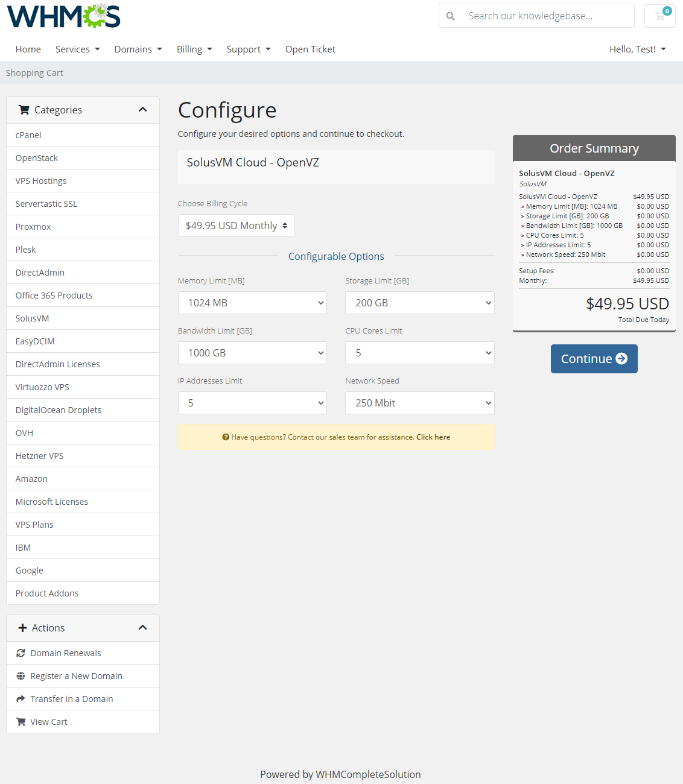Click the shopping cart icon with item badge

[x=659, y=16]
